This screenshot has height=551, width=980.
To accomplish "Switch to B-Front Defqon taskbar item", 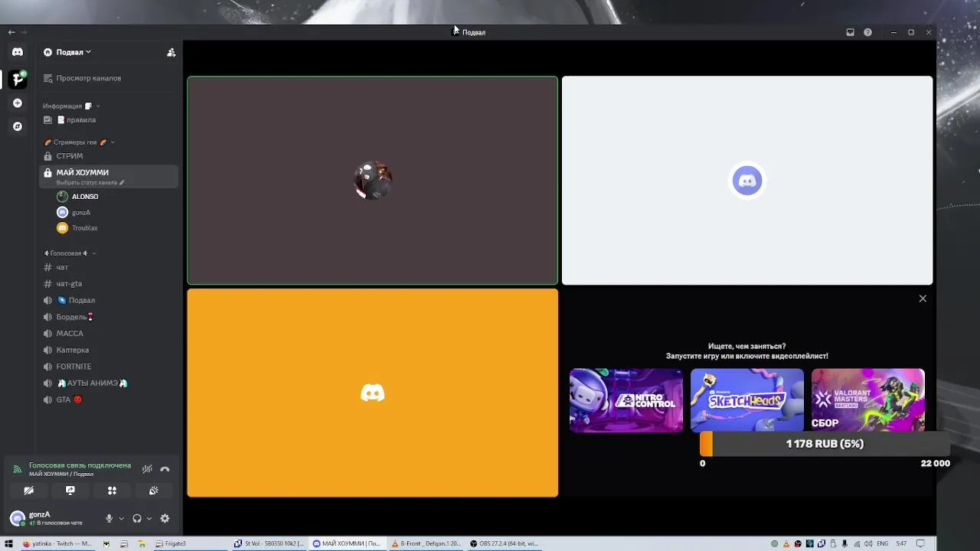I will 426,543.
